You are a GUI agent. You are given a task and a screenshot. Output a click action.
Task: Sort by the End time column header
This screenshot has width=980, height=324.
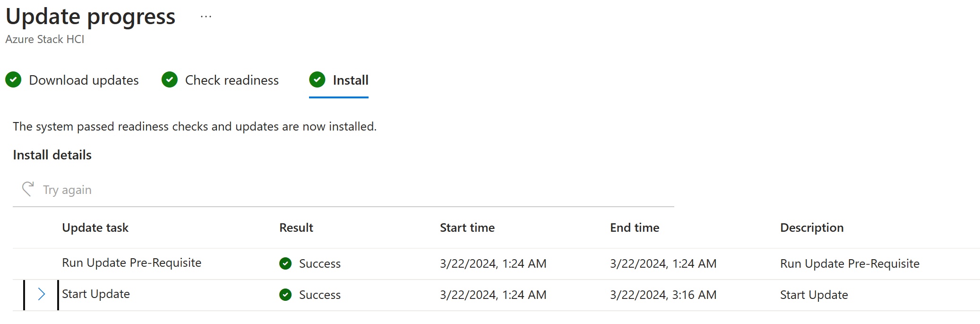point(635,228)
